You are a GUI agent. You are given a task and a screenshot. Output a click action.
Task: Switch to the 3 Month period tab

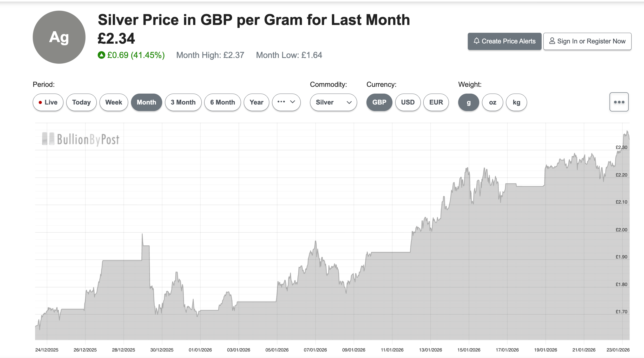(183, 102)
